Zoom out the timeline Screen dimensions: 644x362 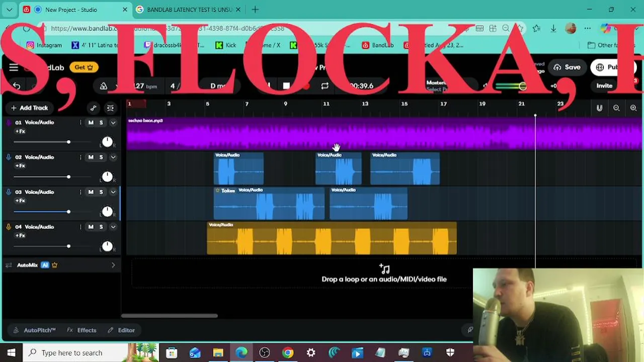click(x=616, y=108)
